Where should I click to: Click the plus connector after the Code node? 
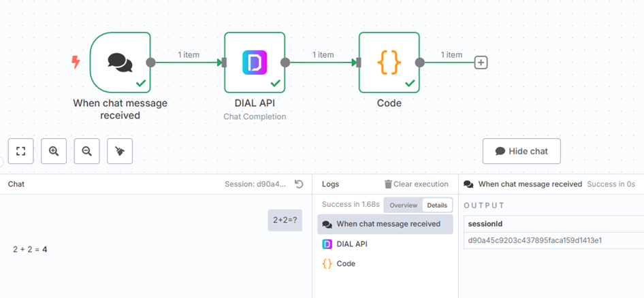tap(481, 63)
